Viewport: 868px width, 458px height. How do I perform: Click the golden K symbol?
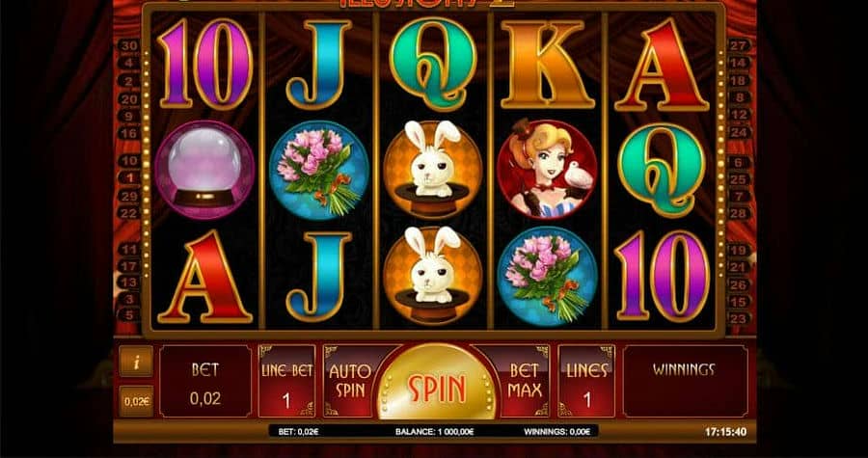(x=547, y=65)
